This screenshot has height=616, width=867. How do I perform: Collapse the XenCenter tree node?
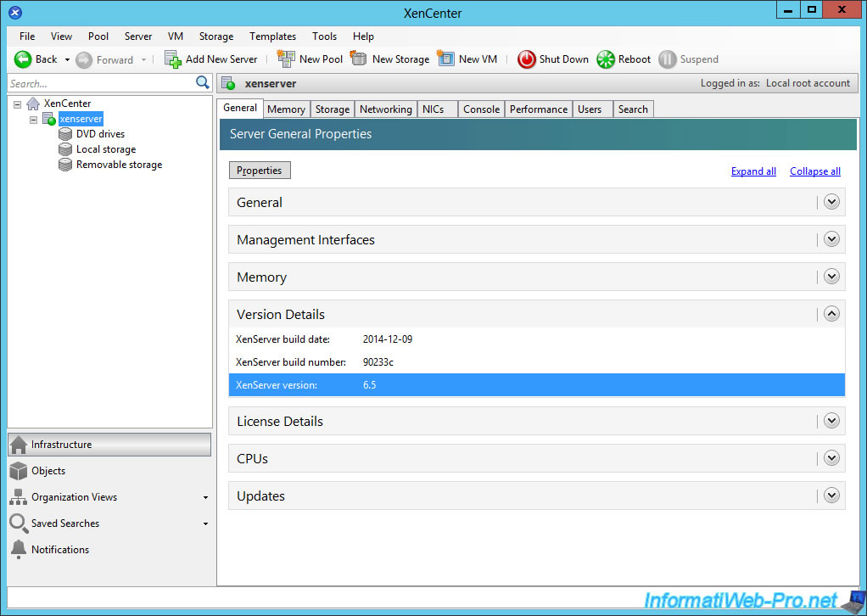18,104
